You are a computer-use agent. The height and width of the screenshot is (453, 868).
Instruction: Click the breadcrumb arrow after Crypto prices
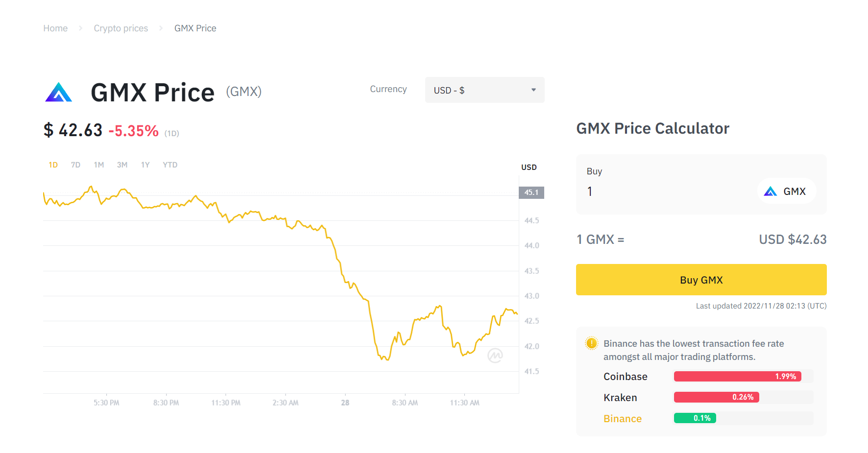(161, 28)
